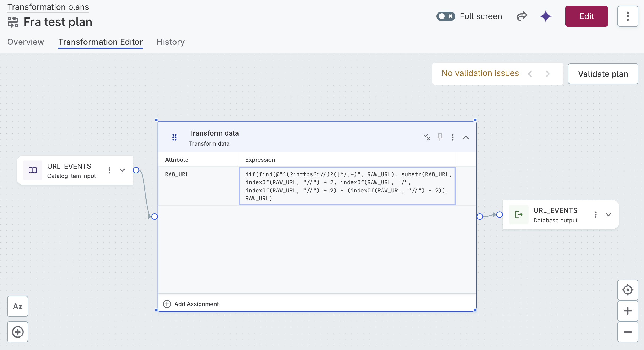The image size is (644, 350).
Task: Expand the URL_EVENTS database output node
Action: coord(608,214)
